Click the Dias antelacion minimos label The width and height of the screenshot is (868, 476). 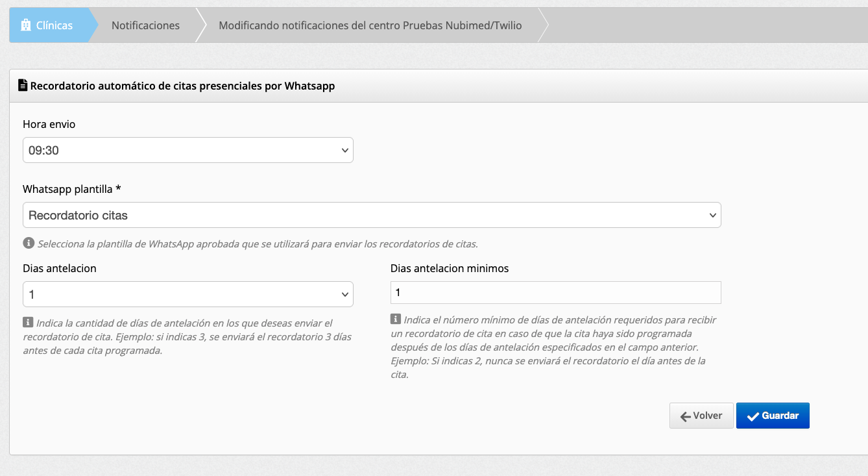pyautogui.click(x=450, y=268)
